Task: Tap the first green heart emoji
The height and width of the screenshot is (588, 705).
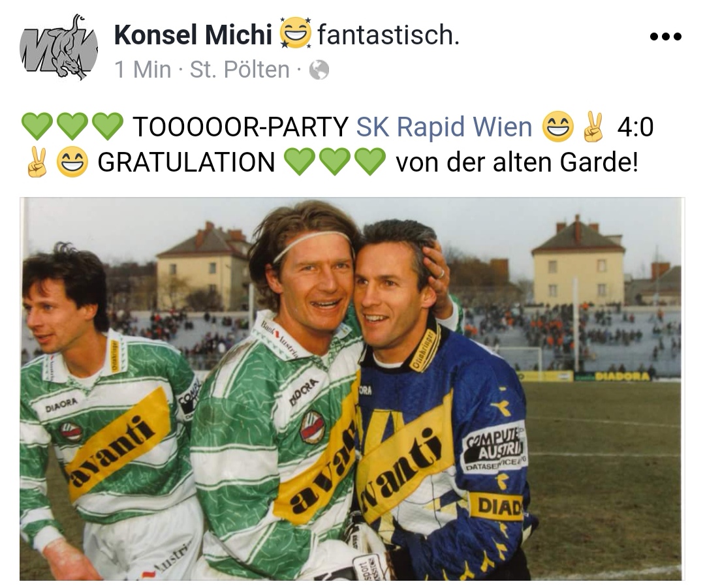Action: pyautogui.click(x=37, y=127)
